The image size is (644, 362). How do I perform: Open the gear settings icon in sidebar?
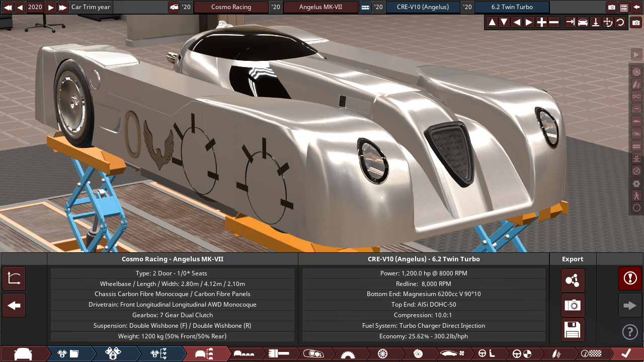pyautogui.click(x=636, y=183)
